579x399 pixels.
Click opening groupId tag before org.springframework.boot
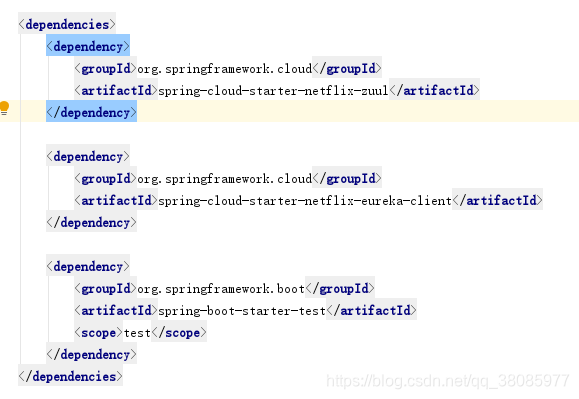[x=106, y=289]
